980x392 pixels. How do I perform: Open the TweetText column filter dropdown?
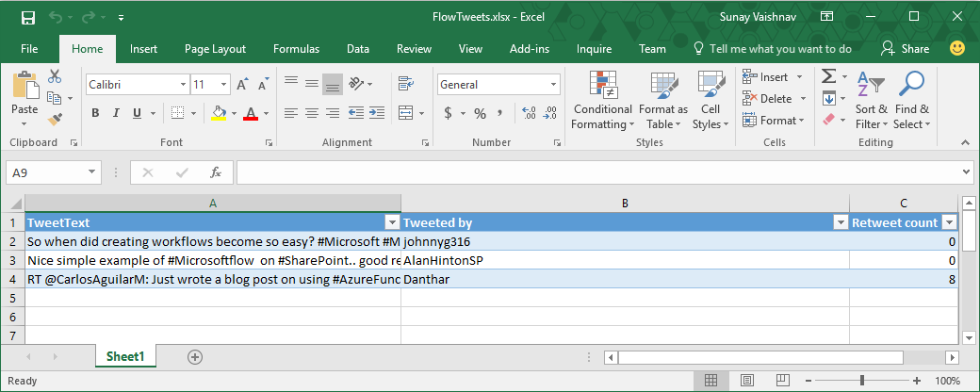pos(392,222)
